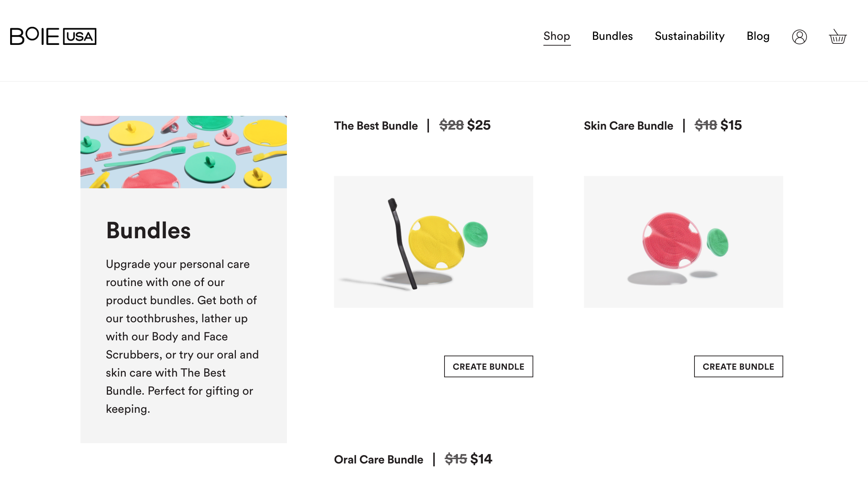Open the Oral Care Bundle title link
The height and width of the screenshot is (487, 868).
[378, 459]
